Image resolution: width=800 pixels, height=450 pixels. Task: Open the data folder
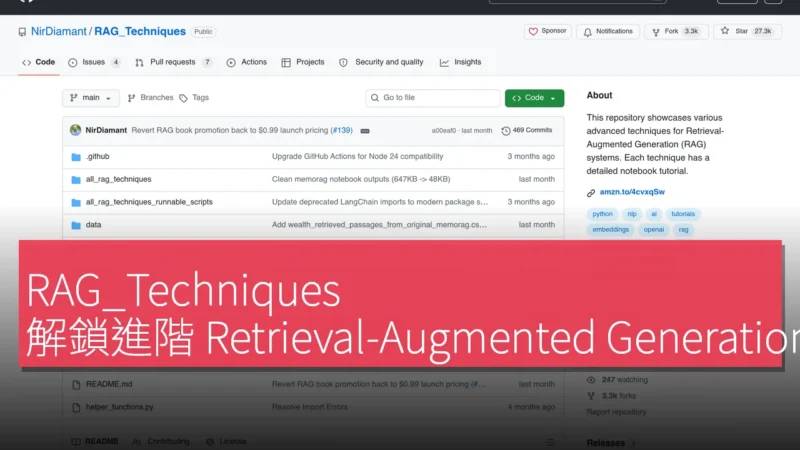93,225
